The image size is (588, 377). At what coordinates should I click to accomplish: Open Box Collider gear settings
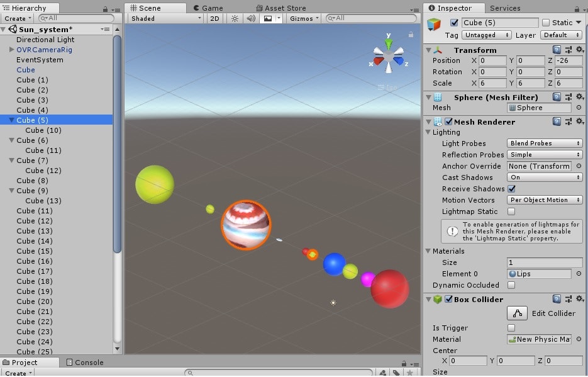coord(579,298)
